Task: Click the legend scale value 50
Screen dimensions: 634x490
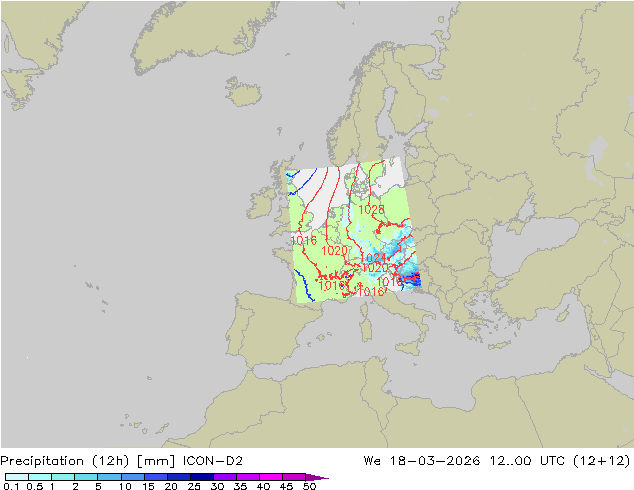Action: pyautogui.click(x=309, y=486)
